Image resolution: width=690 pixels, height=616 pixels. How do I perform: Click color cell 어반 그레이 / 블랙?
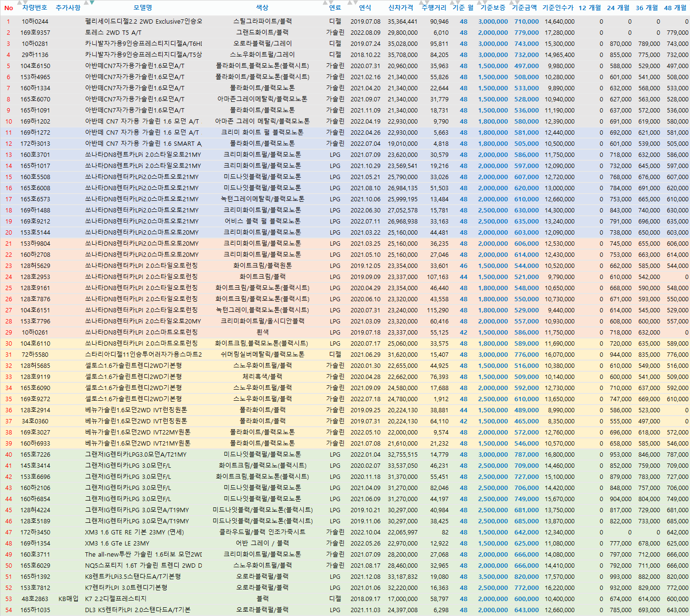click(x=262, y=544)
